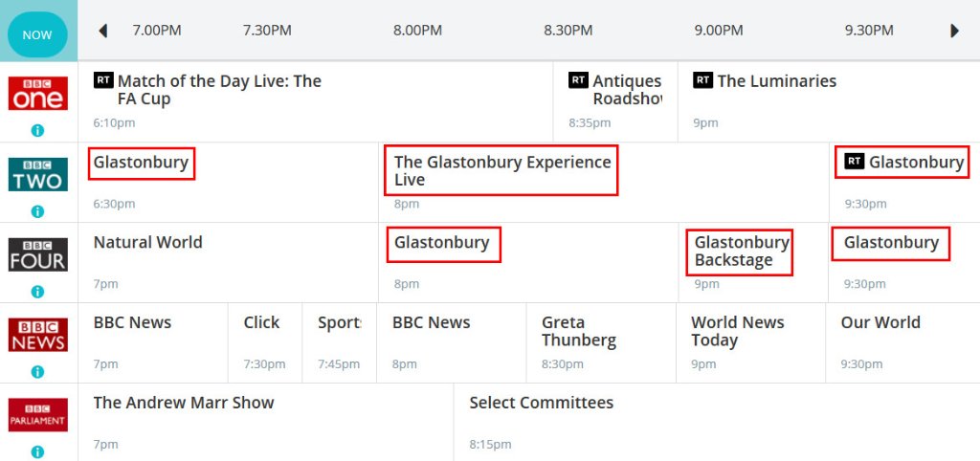Show info for BBC Two channel
980x461 pixels.
pyautogui.click(x=38, y=211)
